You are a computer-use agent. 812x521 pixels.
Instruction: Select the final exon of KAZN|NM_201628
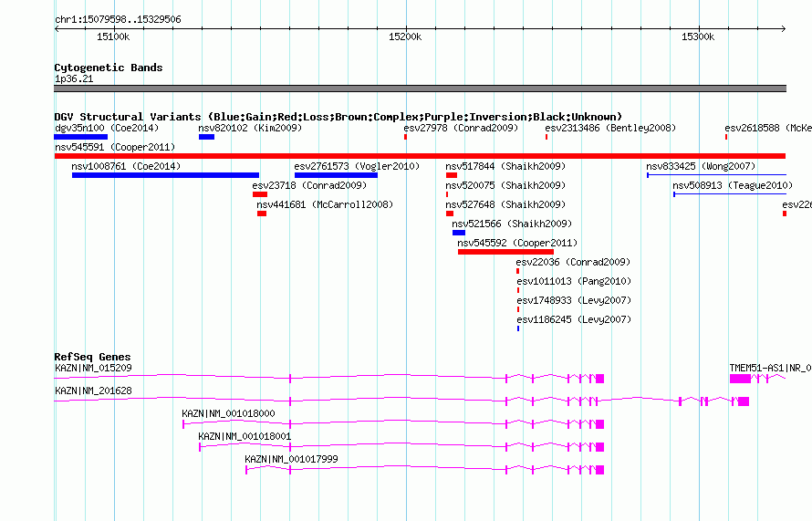pos(744,401)
